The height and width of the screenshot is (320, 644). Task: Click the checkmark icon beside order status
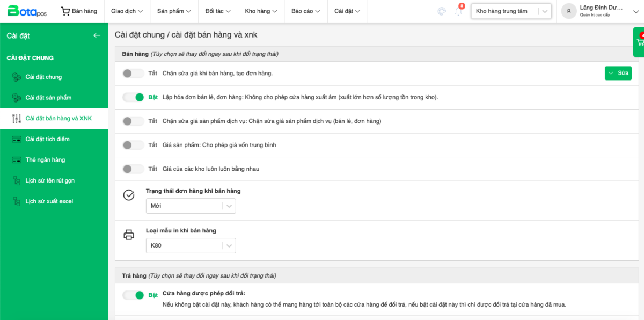(129, 195)
